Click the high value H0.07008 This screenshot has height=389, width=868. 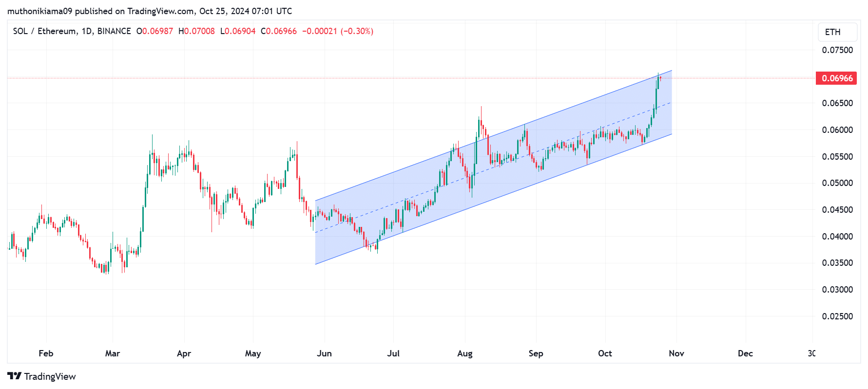[196, 31]
